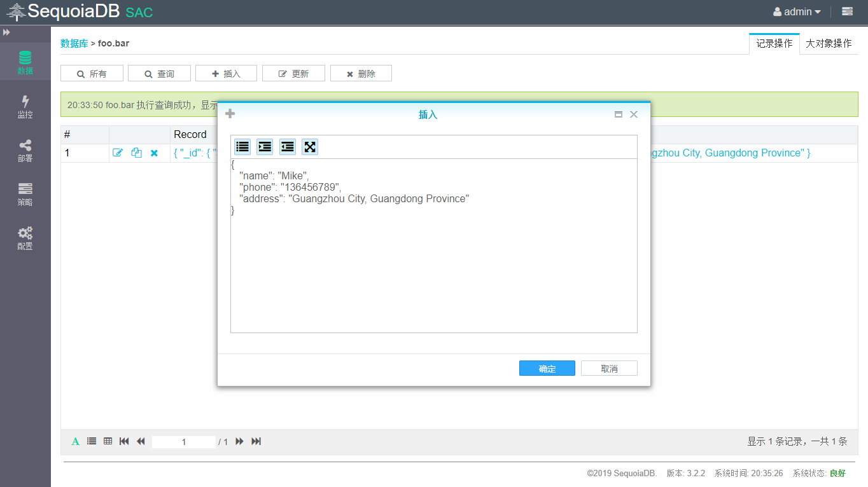Open the 配置 configuration sidebar section
Screen dimensions: 868x487
25,238
